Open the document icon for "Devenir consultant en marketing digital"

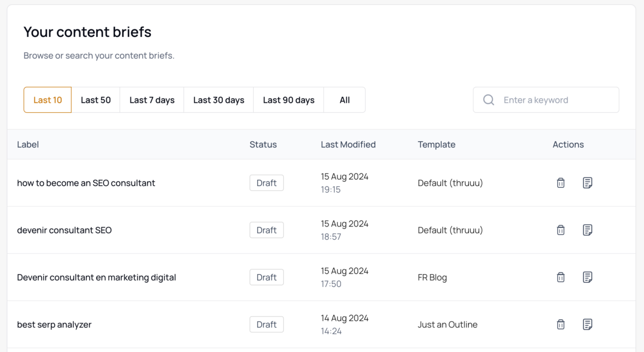click(x=587, y=277)
